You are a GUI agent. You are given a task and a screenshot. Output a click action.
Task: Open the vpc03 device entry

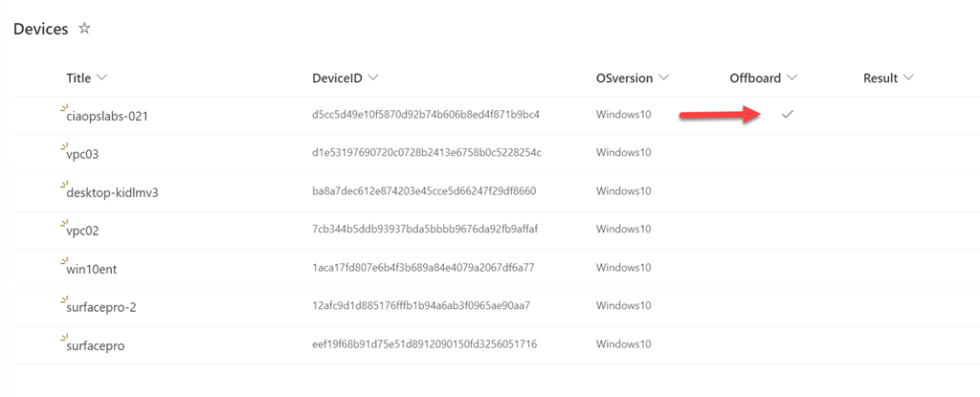click(x=83, y=154)
